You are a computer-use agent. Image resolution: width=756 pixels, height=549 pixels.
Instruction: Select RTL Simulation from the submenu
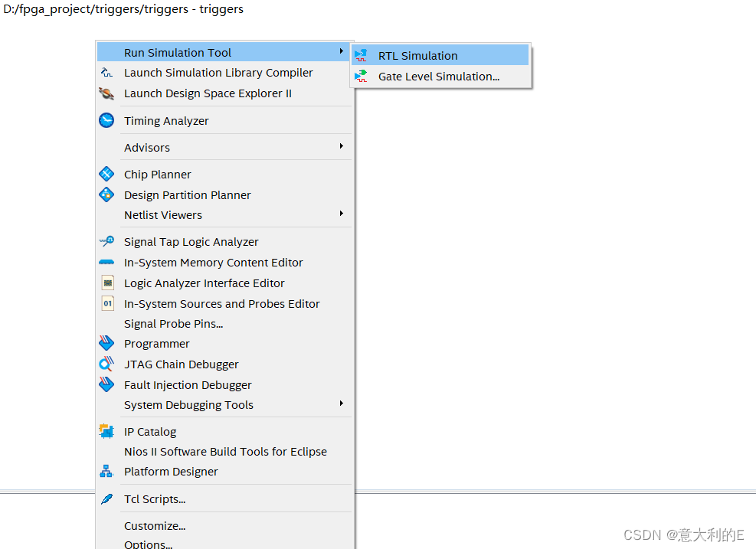pos(440,55)
